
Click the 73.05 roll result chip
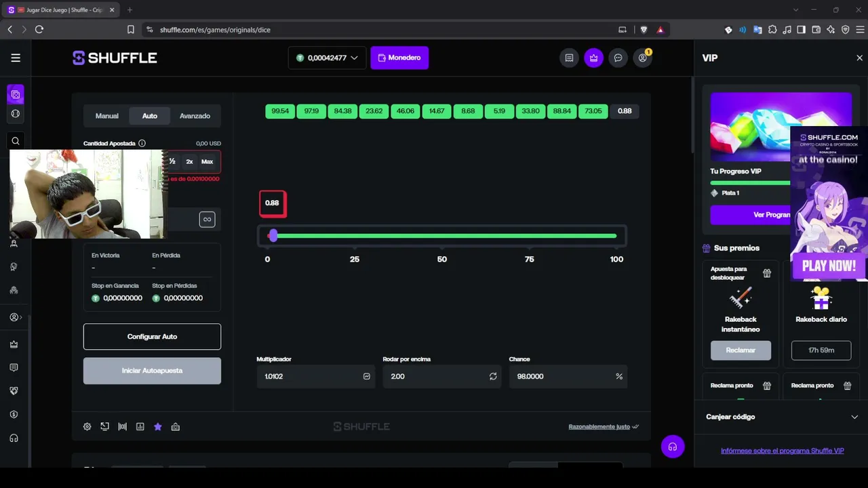pyautogui.click(x=593, y=111)
